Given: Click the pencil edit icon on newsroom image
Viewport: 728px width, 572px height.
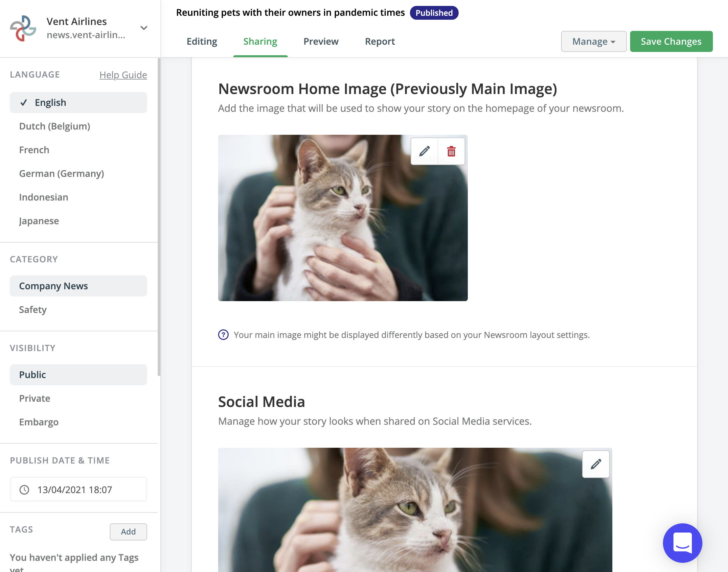Looking at the screenshot, I should tap(425, 152).
